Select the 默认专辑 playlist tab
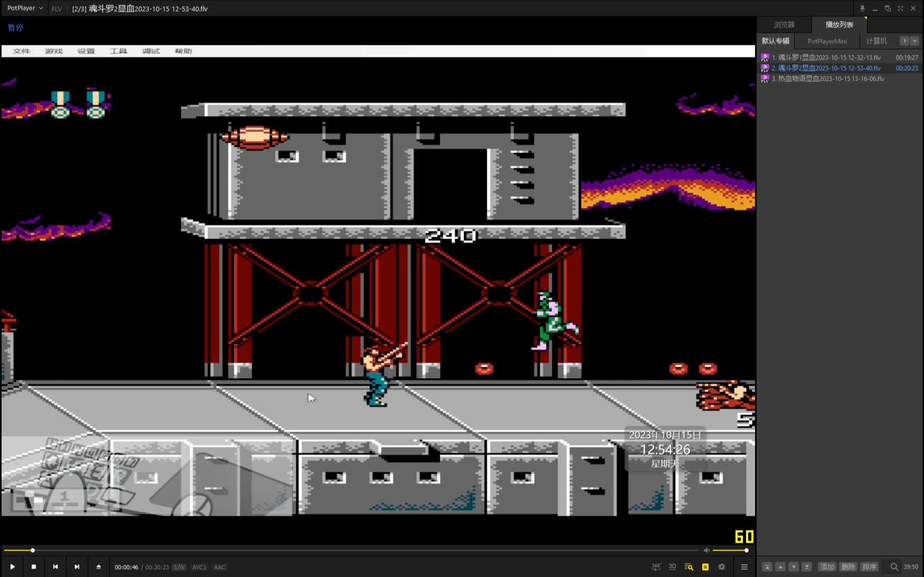Image resolution: width=924 pixels, height=577 pixels. [775, 41]
